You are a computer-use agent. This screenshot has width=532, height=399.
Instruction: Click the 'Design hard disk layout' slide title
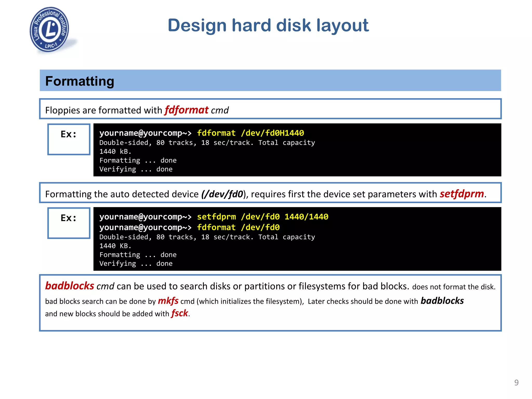[268, 25]
